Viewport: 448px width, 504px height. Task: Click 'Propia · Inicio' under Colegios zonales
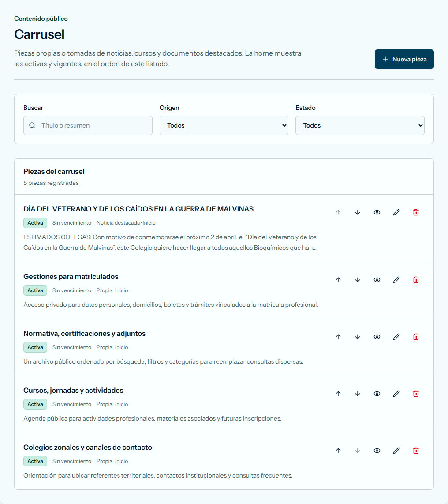(112, 461)
